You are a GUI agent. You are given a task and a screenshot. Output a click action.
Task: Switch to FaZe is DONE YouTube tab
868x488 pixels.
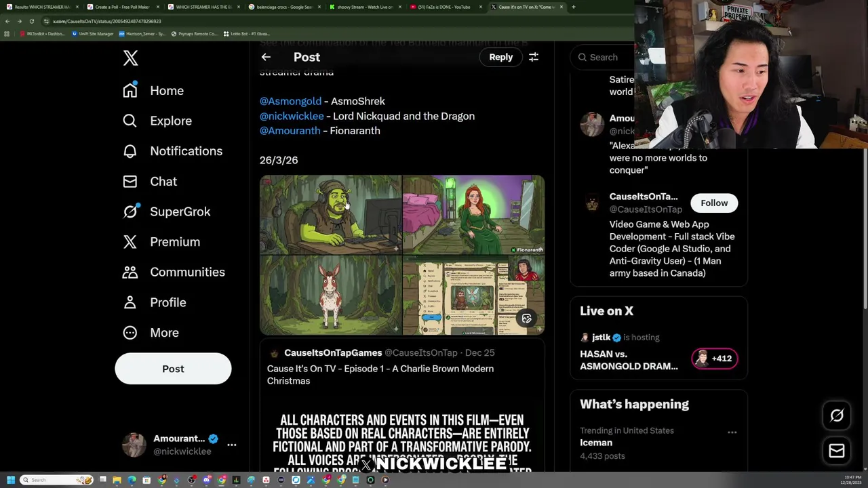(445, 7)
